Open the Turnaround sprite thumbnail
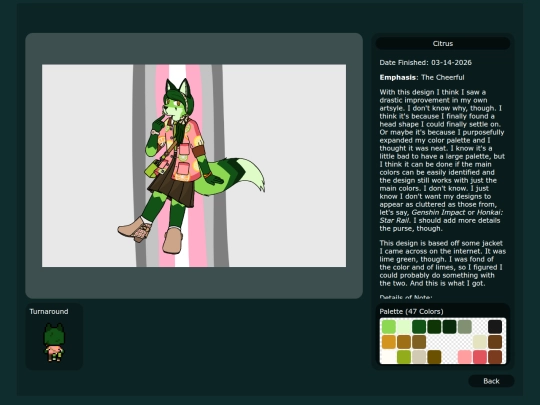The width and height of the screenshot is (540, 405). [x=54, y=342]
